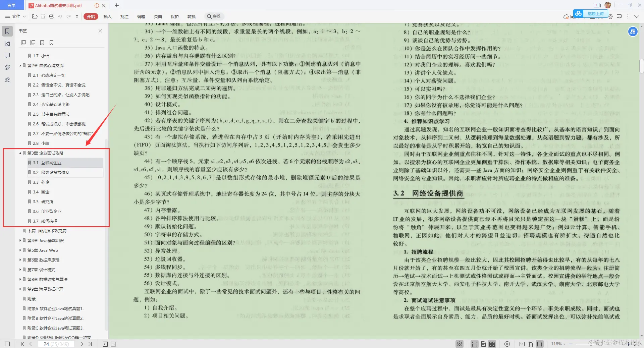Expand chapter 第4章 Java基础知识

point(20,240)
